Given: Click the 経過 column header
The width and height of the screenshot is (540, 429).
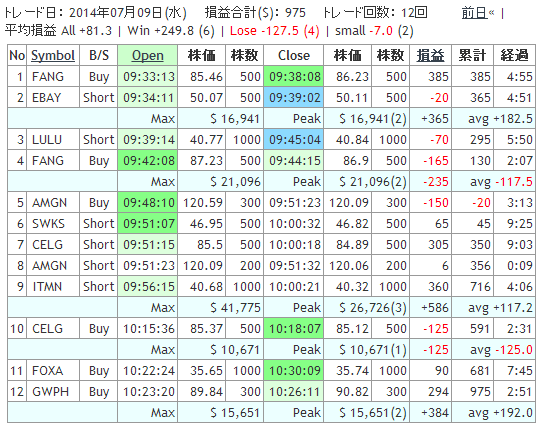Looking at the screenshot, I should click(x=514, y=55).
